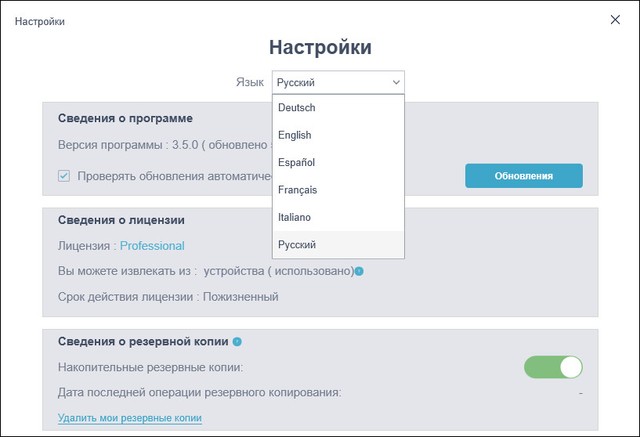The image size is (640, 437).
Task: Turn off incremental backups toggle switch
Action: (x=553, y=367)
